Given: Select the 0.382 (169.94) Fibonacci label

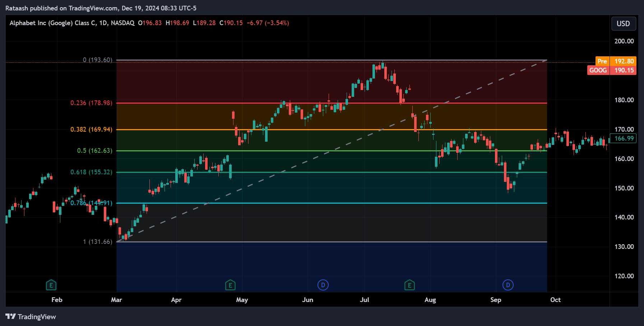Looking at the screenshot, I should pyautogui.click(x=91, y=129).
